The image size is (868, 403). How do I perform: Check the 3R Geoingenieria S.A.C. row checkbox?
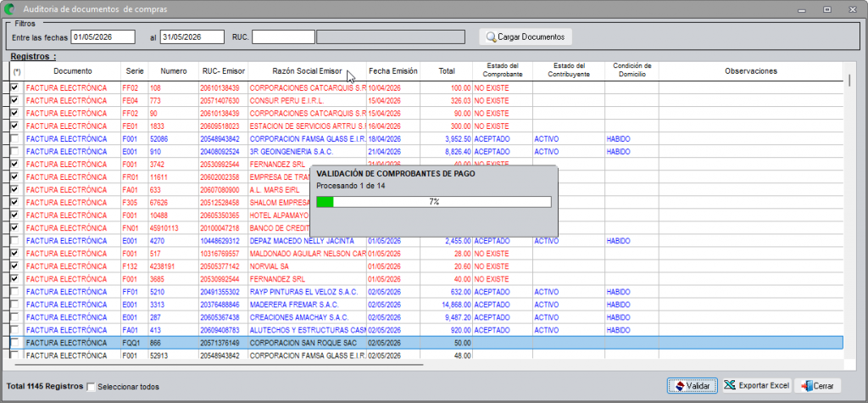pyautogui.click(x=14, y=151)
